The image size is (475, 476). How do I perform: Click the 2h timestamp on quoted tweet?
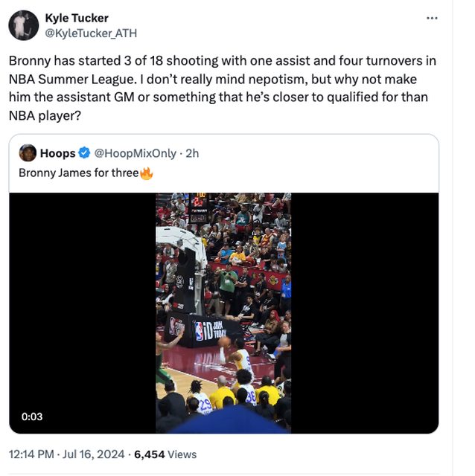pyautogui.click(x=192, y=153)
